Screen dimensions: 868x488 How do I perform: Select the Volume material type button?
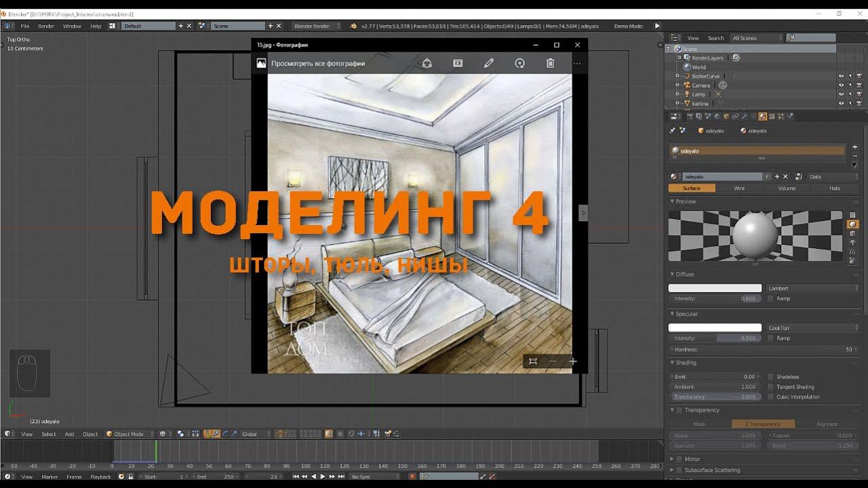[787, 188]
